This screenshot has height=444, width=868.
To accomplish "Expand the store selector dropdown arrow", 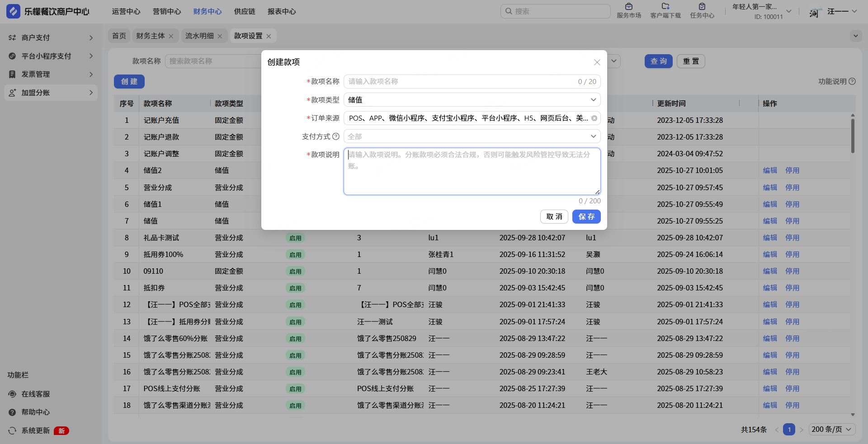I will pos(789,11).
